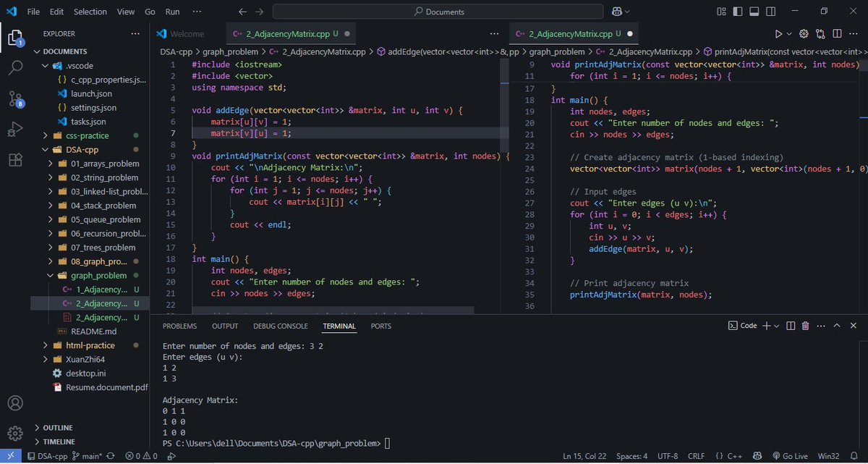Kill terminal with trash icon
The image size is (868, 464).
click(x=807, y=326)
